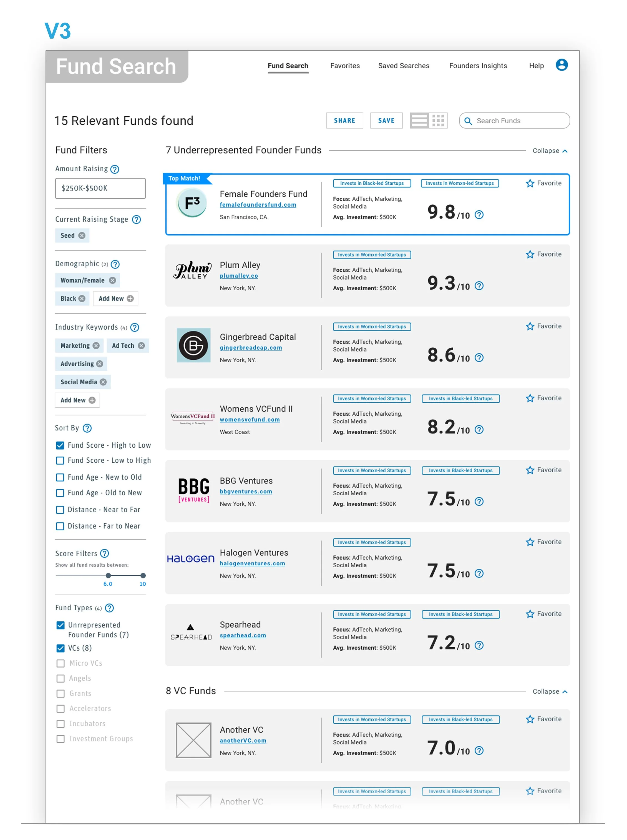Viewport: 627px width, 840px height.
Task: Remove the Womxn/Female demographic tag
Action: 112,280
